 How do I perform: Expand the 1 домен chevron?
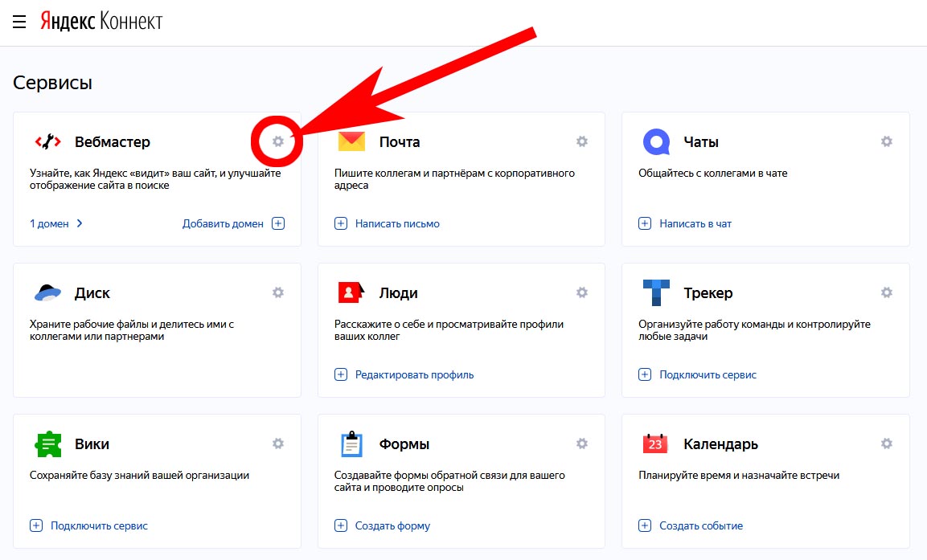click(x=80, y=223)
